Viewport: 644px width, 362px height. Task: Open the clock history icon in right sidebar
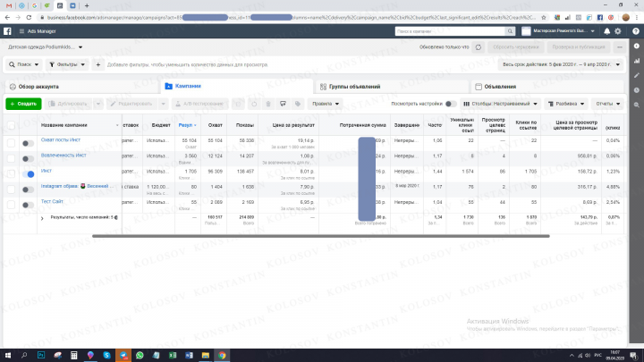(x=637, y=90)
